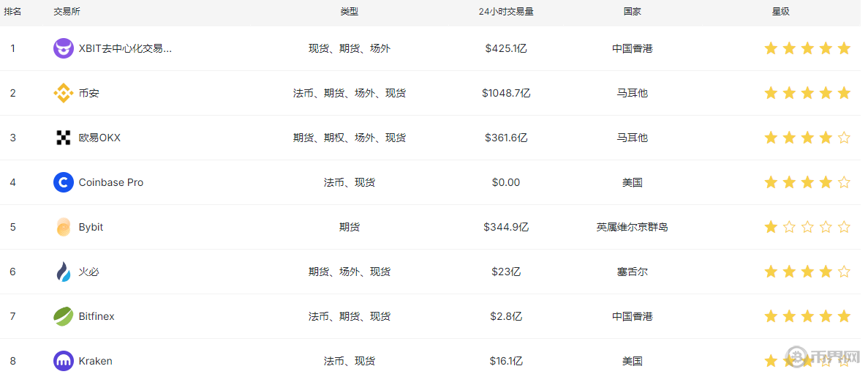Click the Binance (币安) logo icon
Viewport: 868px width, 377px height.
pyautogui.click(x=64, y=93)
